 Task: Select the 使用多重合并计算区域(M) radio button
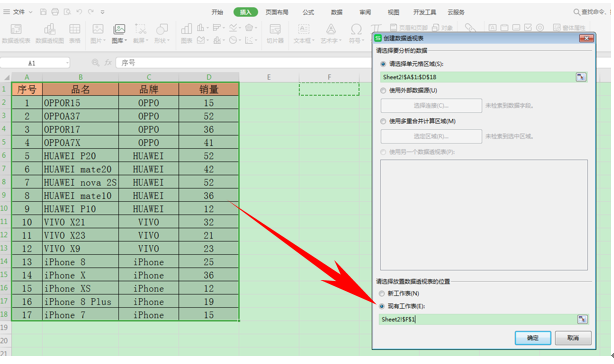[383, 121]
